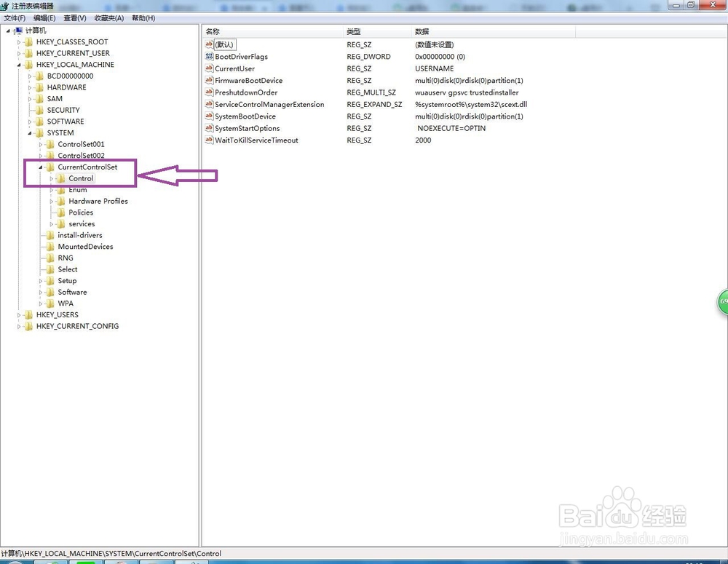The width and height of the screenshot is (728, 564).
Task: Click the SAM folder icon
Action: 39,99
